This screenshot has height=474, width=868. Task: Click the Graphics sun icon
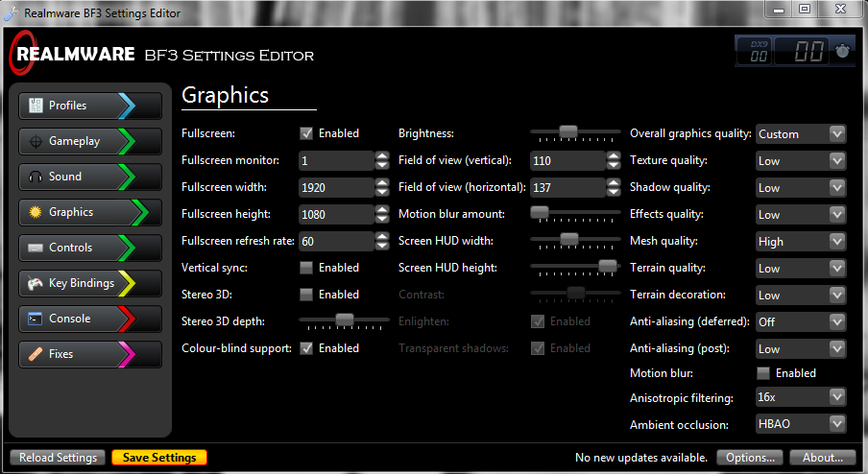tap(36, 212)
